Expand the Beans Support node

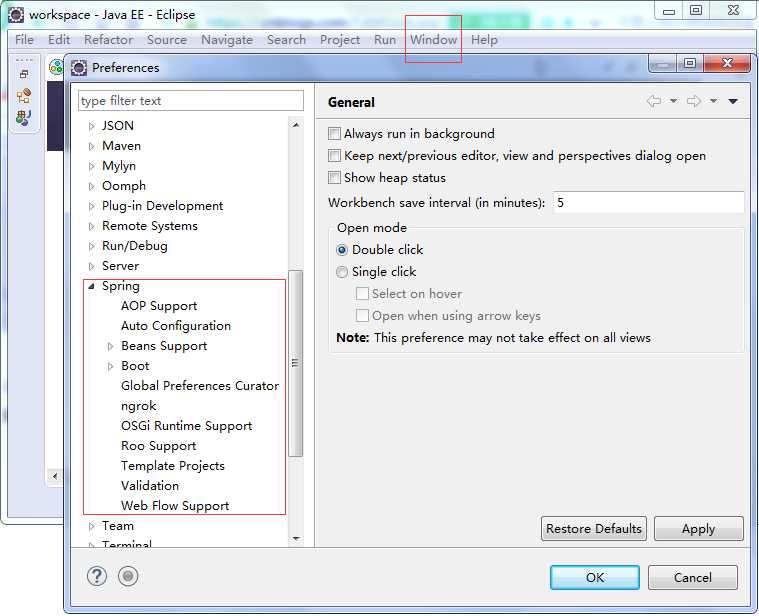110,346
